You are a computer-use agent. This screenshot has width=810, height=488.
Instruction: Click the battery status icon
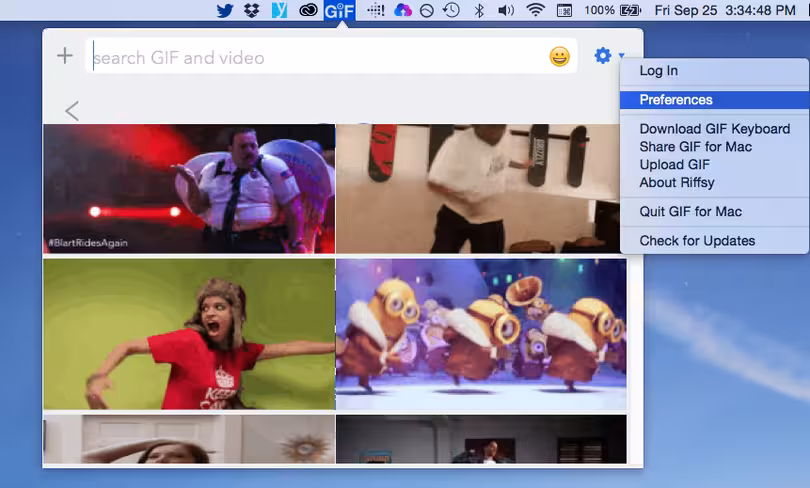click(630, 10)
